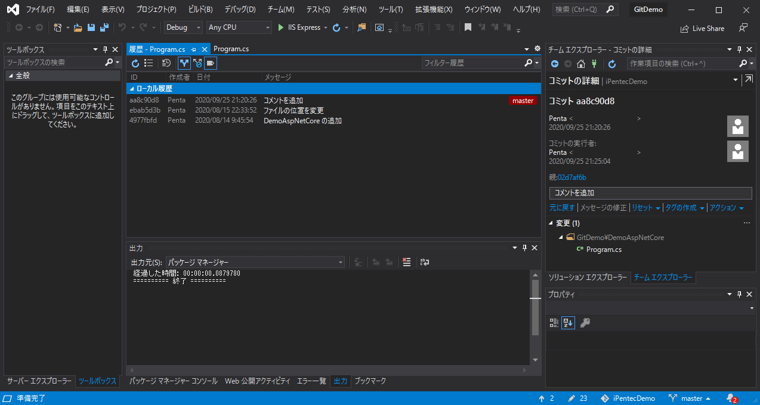This screenshot has height=405, width=760.
Task: Toggle auto-hide pin on Output panel
Action: click(x=524, y=248)
